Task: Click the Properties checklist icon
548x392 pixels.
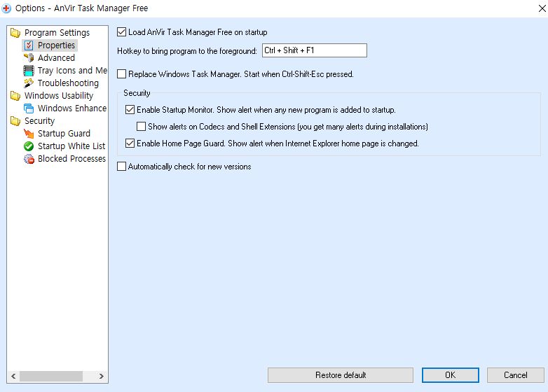Action: 29,45
